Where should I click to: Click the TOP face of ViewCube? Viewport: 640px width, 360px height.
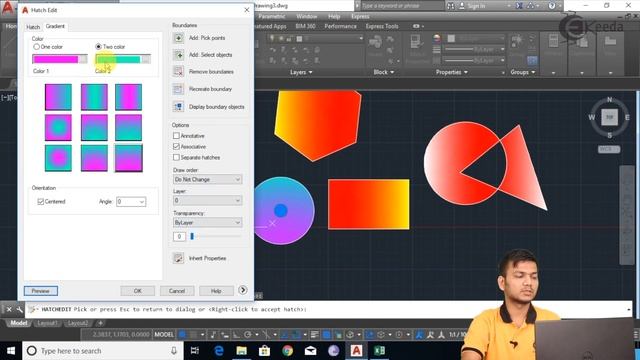609,117
